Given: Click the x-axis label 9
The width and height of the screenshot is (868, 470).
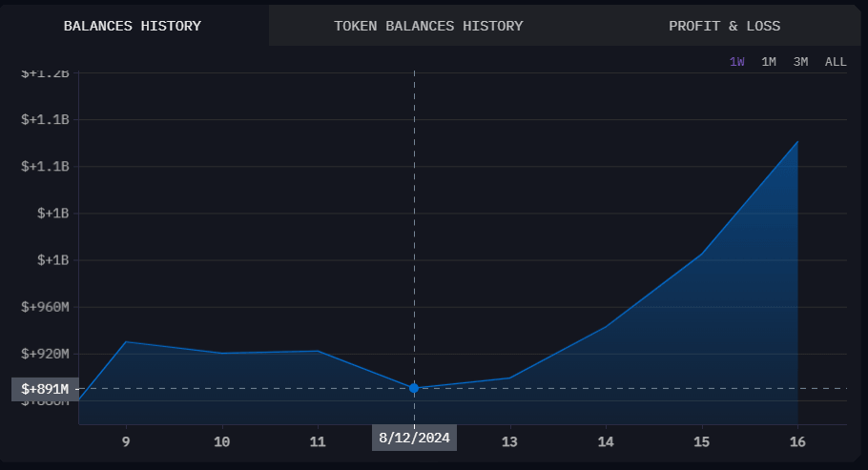Looking at the screenshot, I should [x=126, y=441].
